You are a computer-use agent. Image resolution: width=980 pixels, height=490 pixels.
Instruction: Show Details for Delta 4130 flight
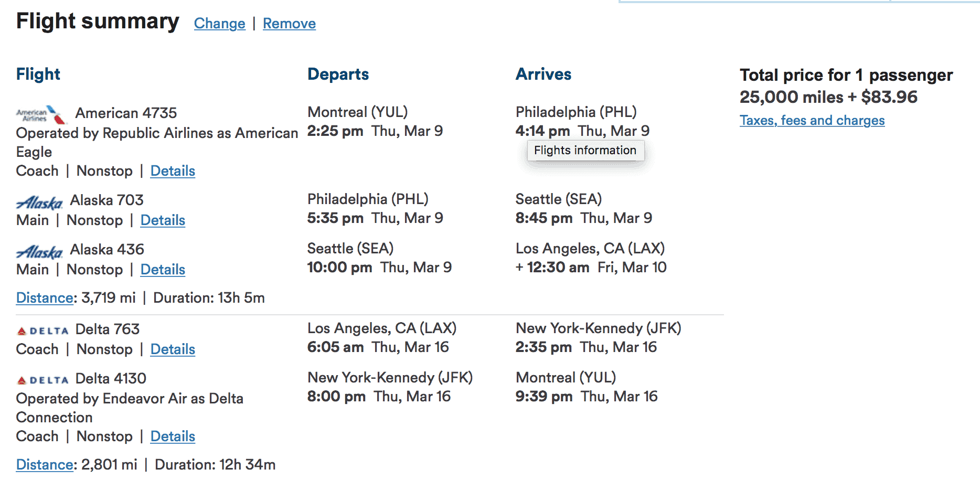pyautogui.click(x=173, y=436)
